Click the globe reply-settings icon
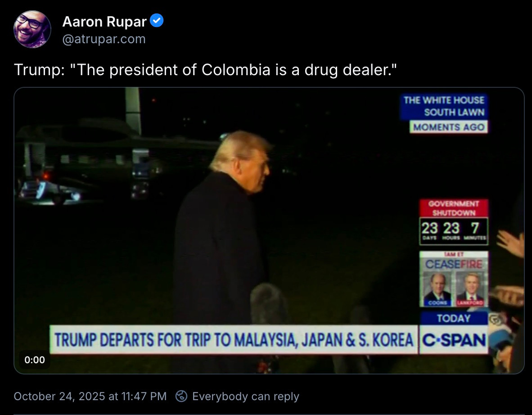 coord(181,396)
